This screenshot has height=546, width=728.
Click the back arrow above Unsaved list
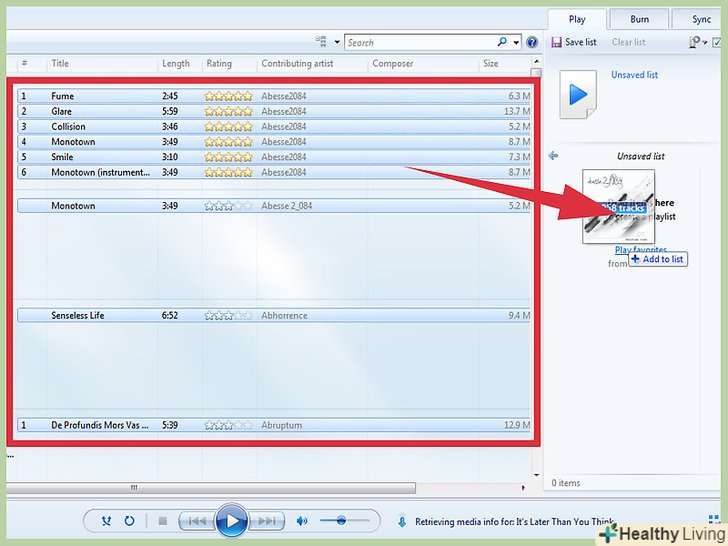(553, 156)
